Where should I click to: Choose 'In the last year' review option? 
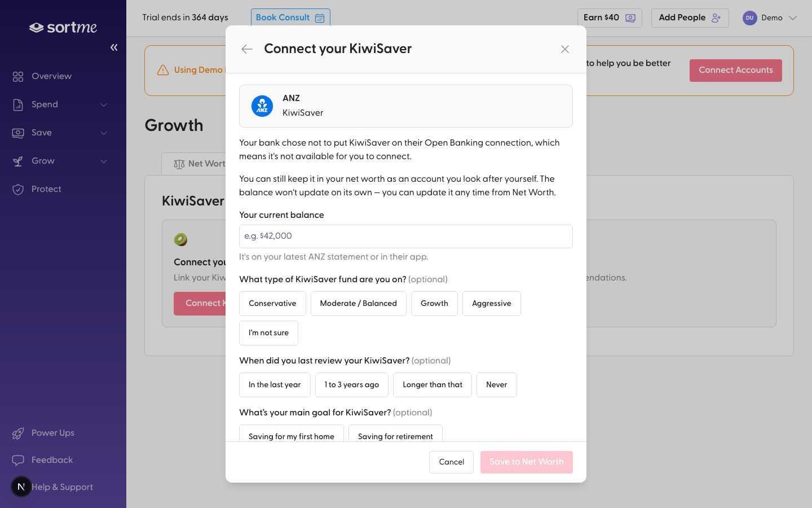(275, 385)
